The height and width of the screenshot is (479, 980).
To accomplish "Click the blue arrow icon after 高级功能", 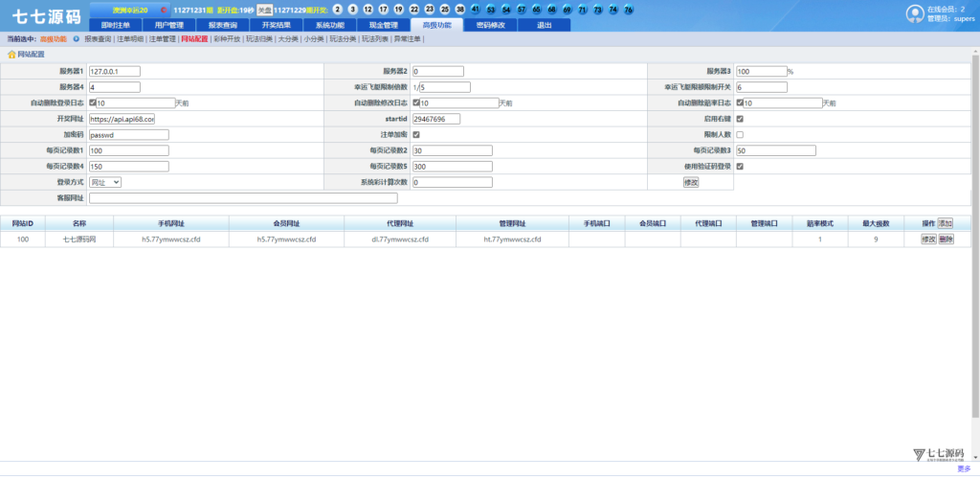I will coord(76,39).
